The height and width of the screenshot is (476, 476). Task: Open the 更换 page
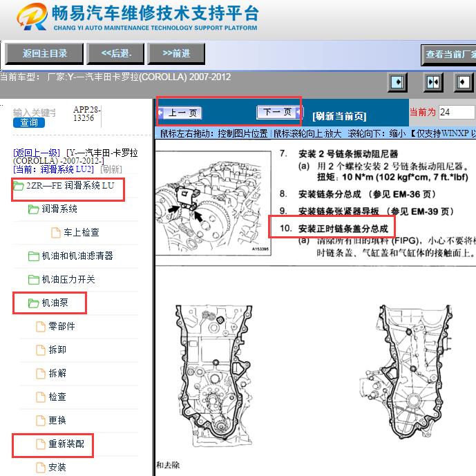[57, 421]
